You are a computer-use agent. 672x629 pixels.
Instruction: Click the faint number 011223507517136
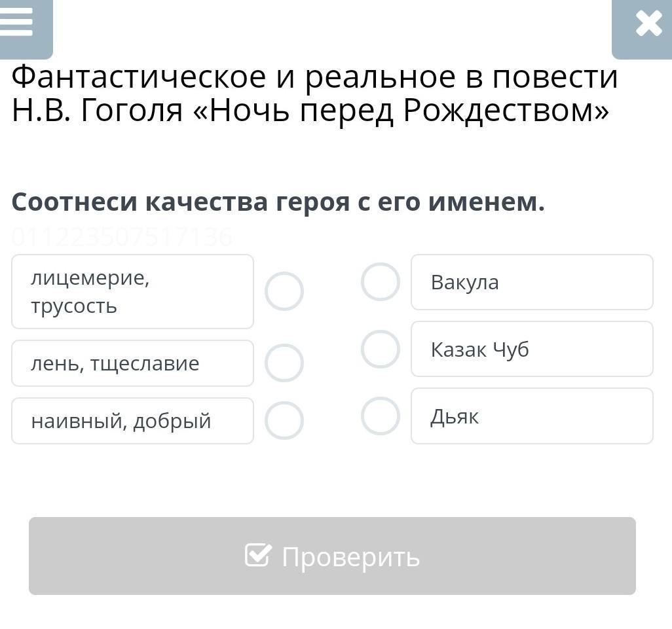coord(122,237)
